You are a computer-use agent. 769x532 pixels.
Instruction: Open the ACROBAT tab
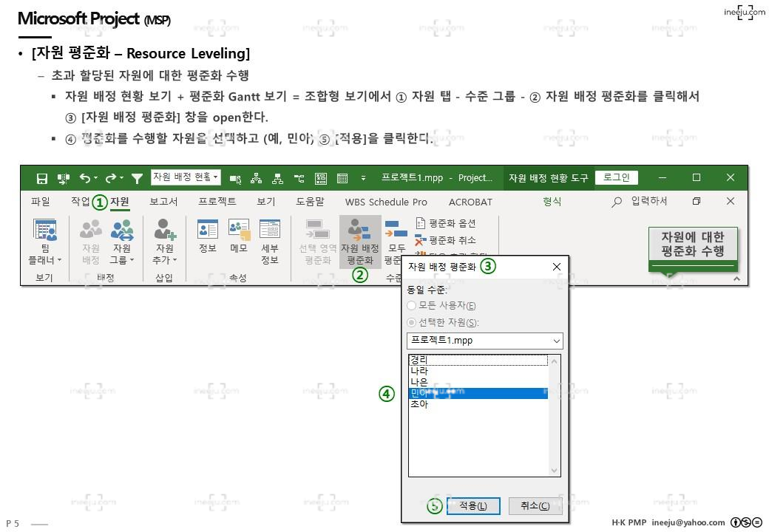coord(470,202)
